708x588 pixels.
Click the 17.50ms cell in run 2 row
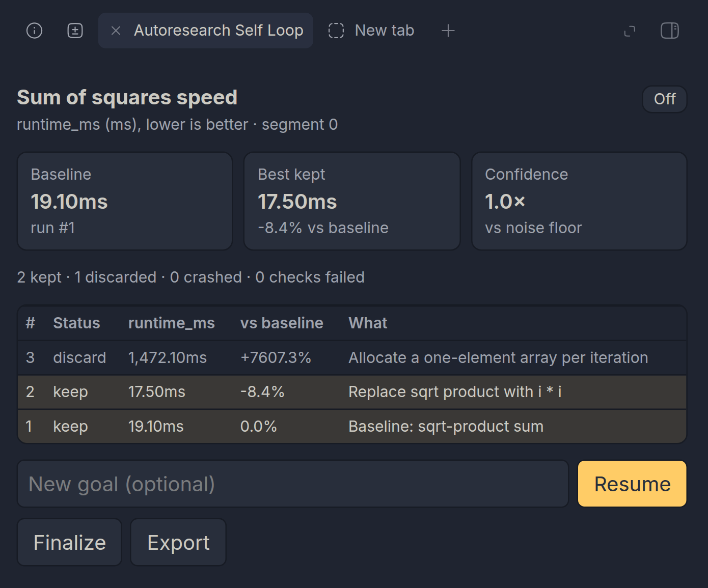[156, 391]
